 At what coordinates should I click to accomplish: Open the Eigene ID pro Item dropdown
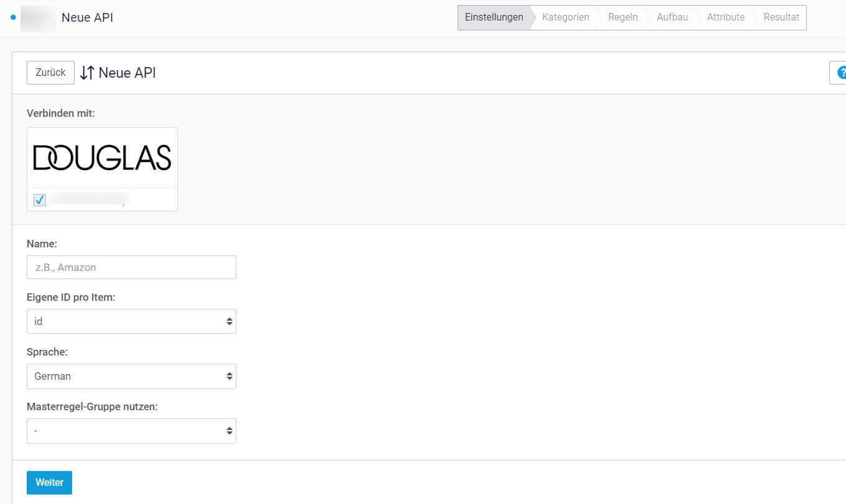pyautogui.click(x=131, y=321)
